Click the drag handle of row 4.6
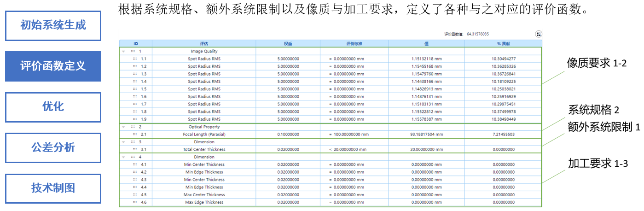Image resolution: width=644 pixels, height=211 pixels. pos(135,202)
